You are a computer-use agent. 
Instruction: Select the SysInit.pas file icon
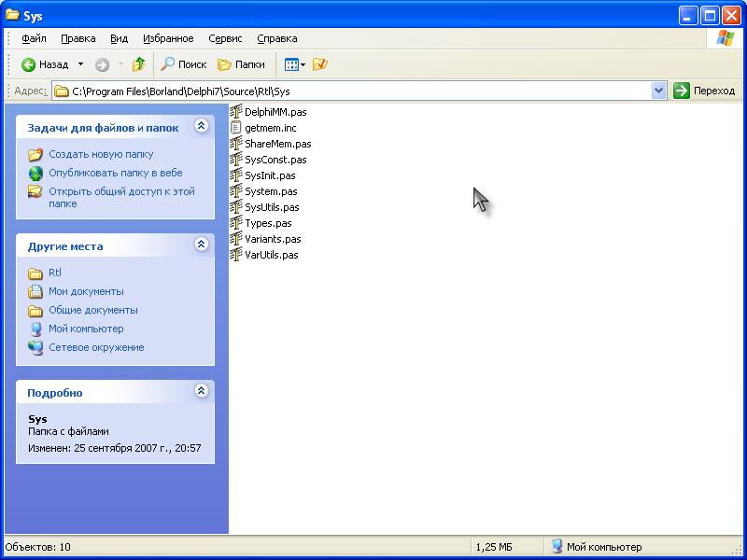point(236,175)
